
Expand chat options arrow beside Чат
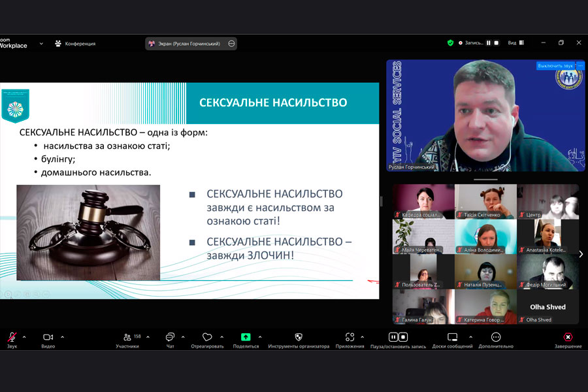click(x=183, y=337)
